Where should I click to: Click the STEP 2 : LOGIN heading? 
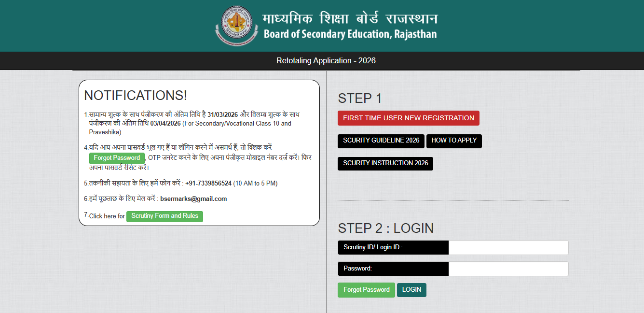[385, 228]
